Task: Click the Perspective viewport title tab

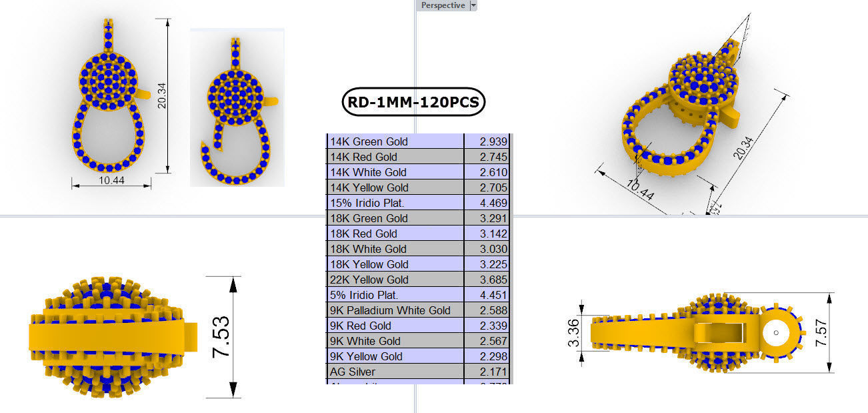Action: point(443,5)
